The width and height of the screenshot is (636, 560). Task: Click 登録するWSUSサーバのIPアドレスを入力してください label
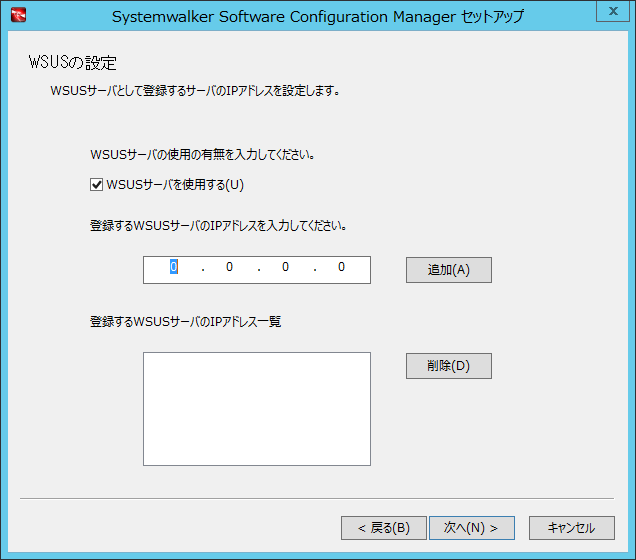[x=218, y=225]
